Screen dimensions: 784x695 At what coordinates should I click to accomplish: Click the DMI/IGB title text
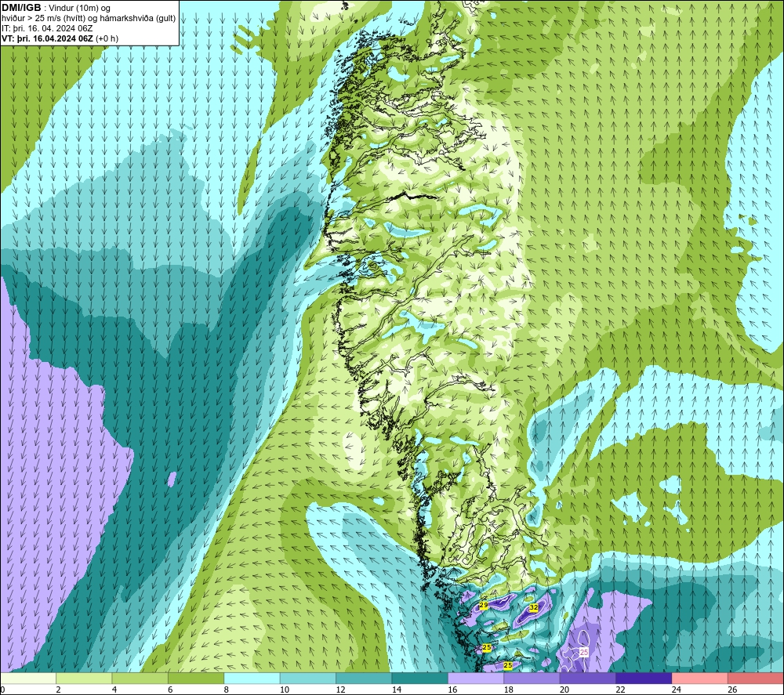click(21, 8)
